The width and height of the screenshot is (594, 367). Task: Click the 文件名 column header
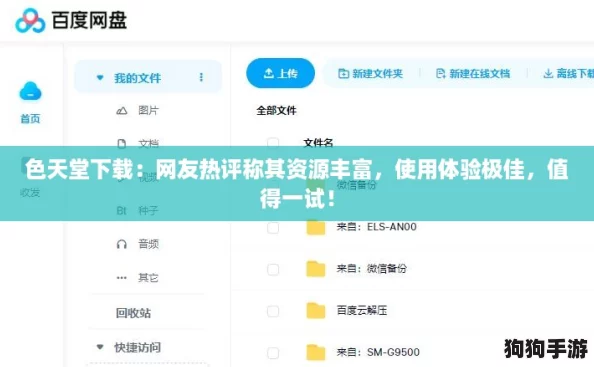pos(318,143)
